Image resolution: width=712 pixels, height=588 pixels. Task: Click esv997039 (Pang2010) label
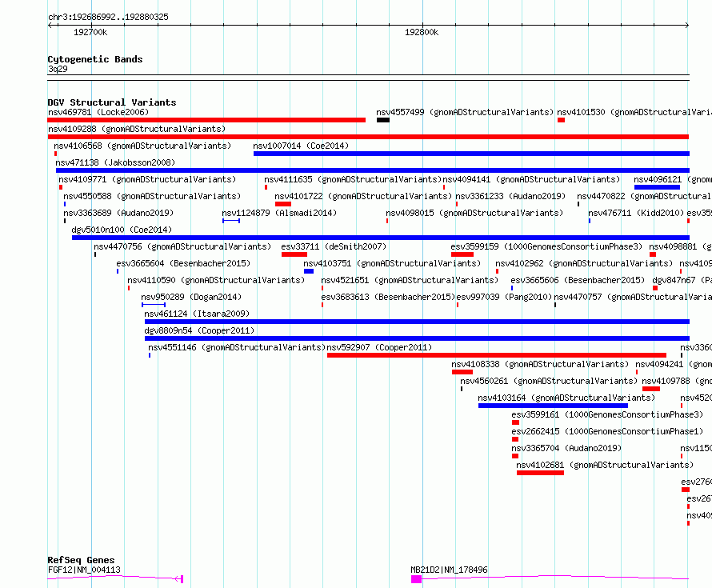click(x=504, y=297)
